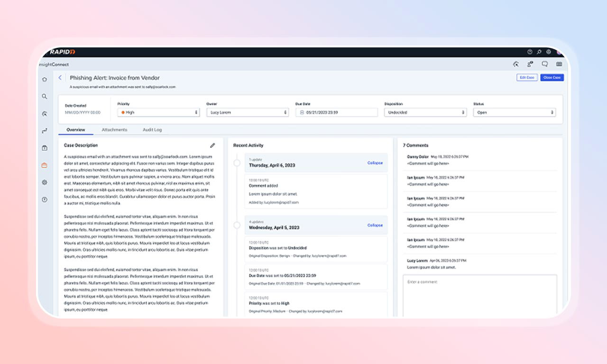
Task: Collapse the Thursday, April 6 activity group
Action: 375,163
